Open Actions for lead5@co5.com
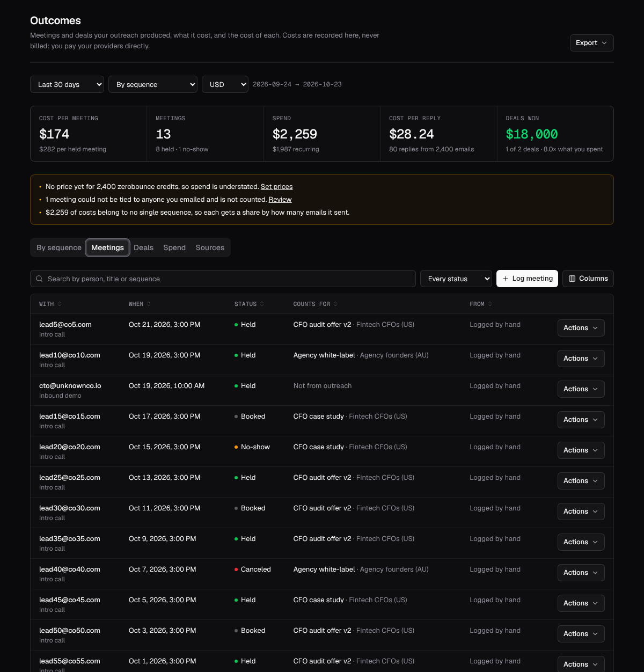This screenshot has height=672, width=644. point(581,328)
